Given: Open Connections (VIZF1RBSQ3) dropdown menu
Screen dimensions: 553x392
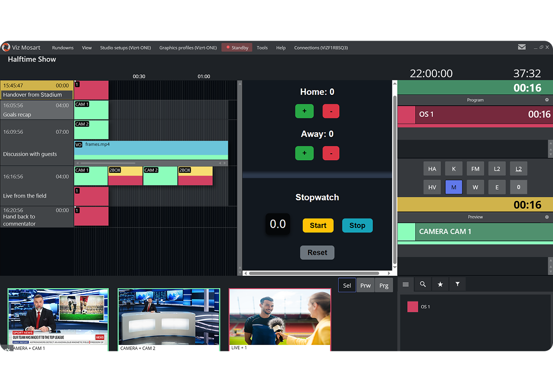Looking at the screenshot, I should [321, 48].
